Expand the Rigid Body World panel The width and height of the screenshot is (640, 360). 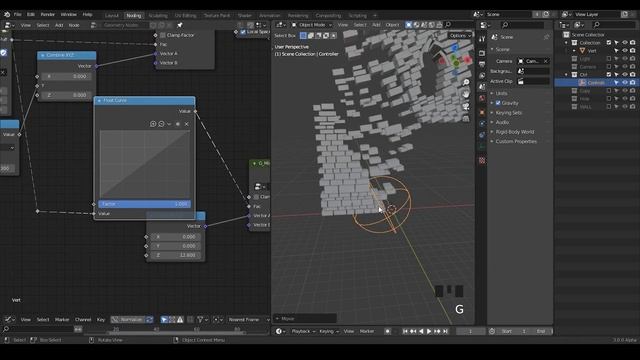(515, 132)
